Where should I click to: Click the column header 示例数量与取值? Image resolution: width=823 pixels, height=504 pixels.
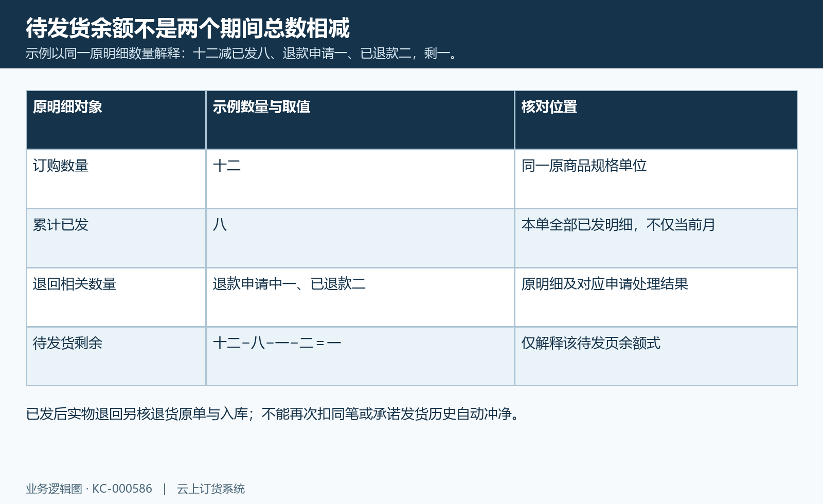click(x=360, y=120)
